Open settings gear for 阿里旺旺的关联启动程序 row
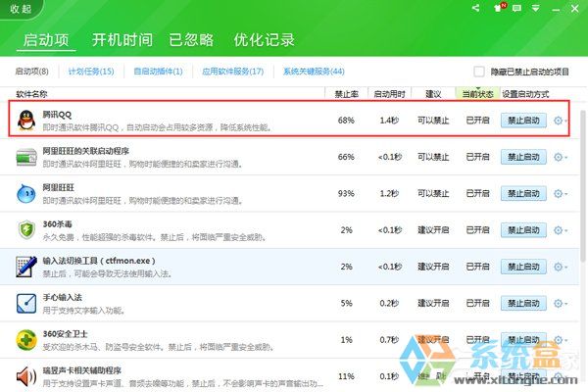 pyautogui.click(x=560, y=157)
